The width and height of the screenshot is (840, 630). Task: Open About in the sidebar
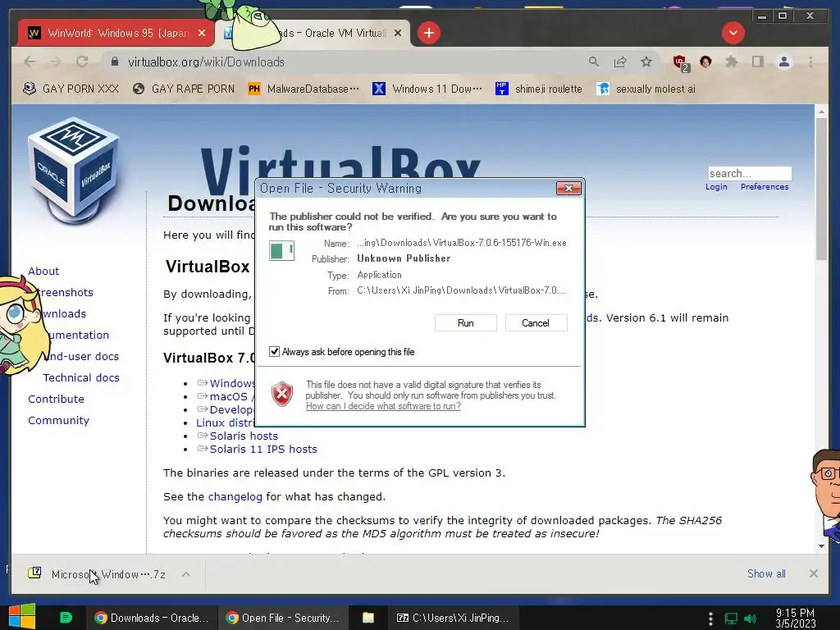click(x=43, y=271)
